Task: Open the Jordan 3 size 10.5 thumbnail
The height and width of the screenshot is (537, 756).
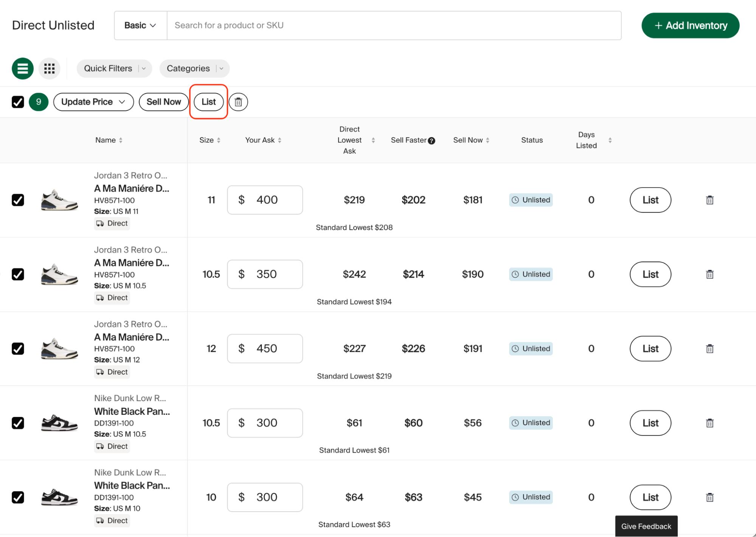Action: (59, 274)
